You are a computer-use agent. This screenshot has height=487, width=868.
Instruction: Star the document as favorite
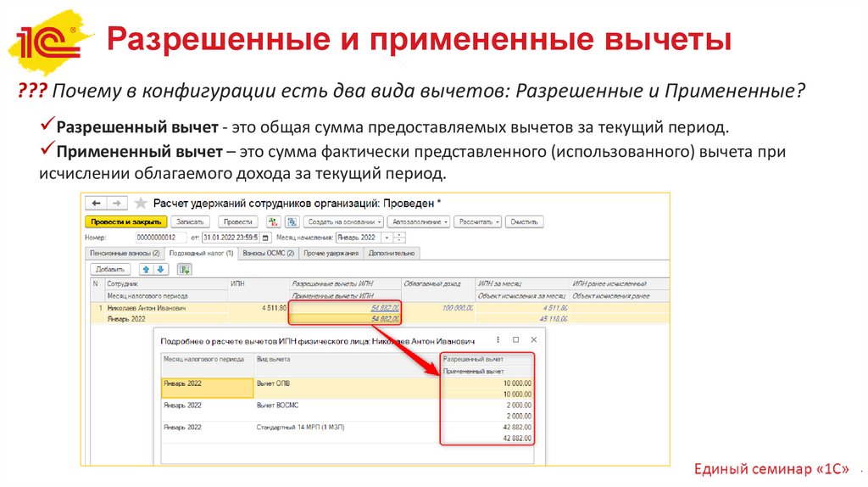point(140,204)
